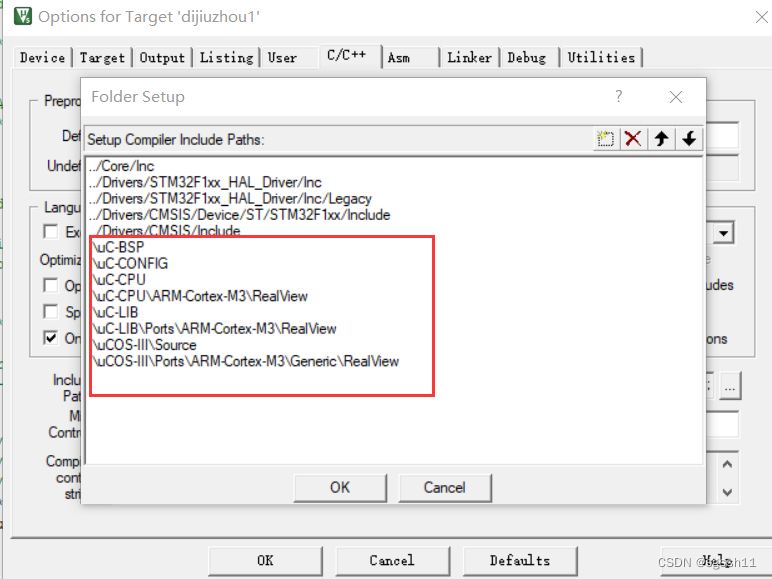Switch to the Output tab

162,58
